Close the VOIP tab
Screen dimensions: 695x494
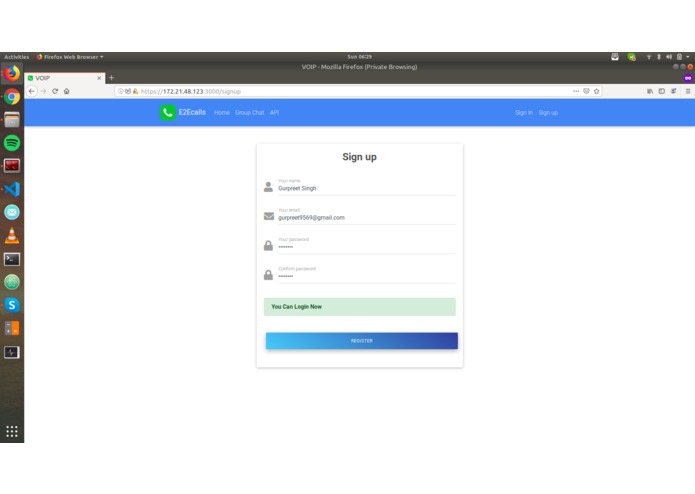99,78
